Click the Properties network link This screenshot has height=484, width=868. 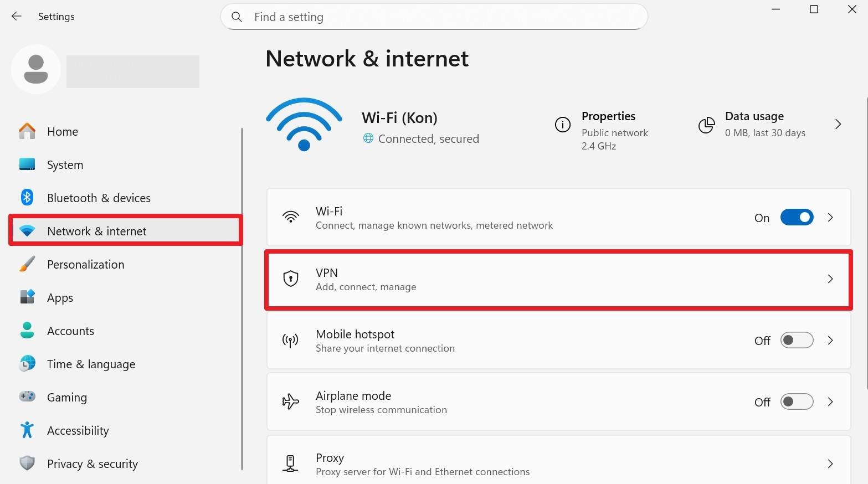point(608,116)
